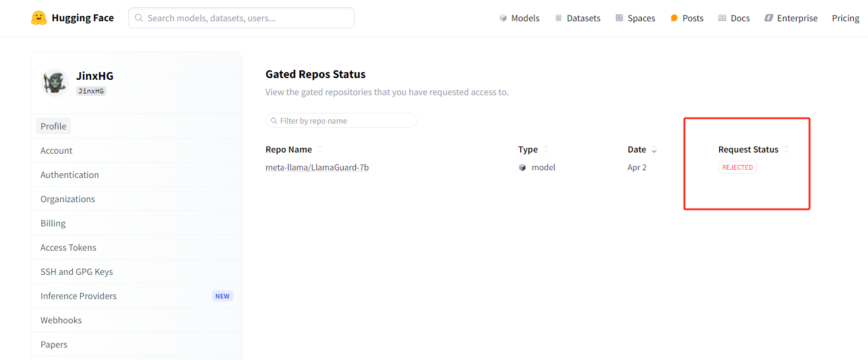Click the REJECTED status badge

[x=738, y=167]
